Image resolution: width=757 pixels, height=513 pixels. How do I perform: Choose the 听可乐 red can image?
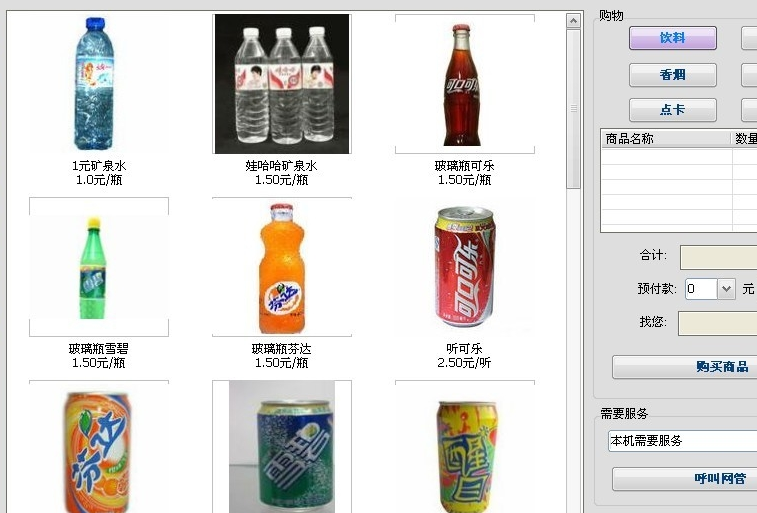(465, 266)
